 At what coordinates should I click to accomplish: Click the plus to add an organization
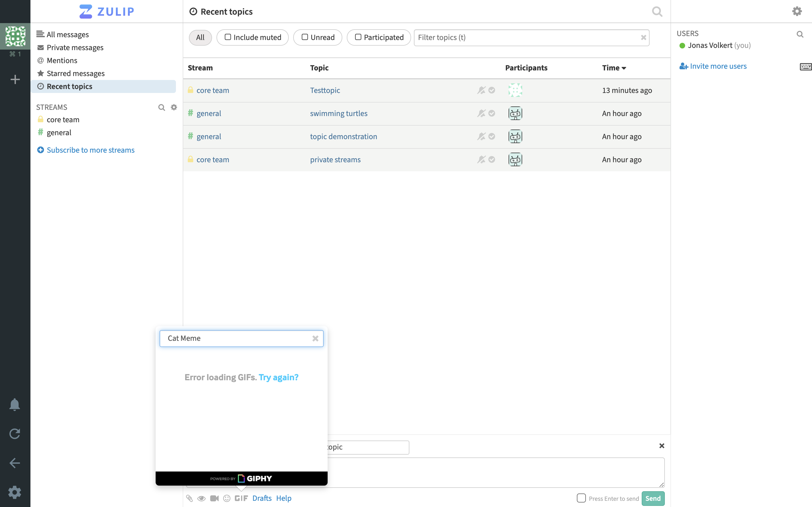tap(15, 79)
